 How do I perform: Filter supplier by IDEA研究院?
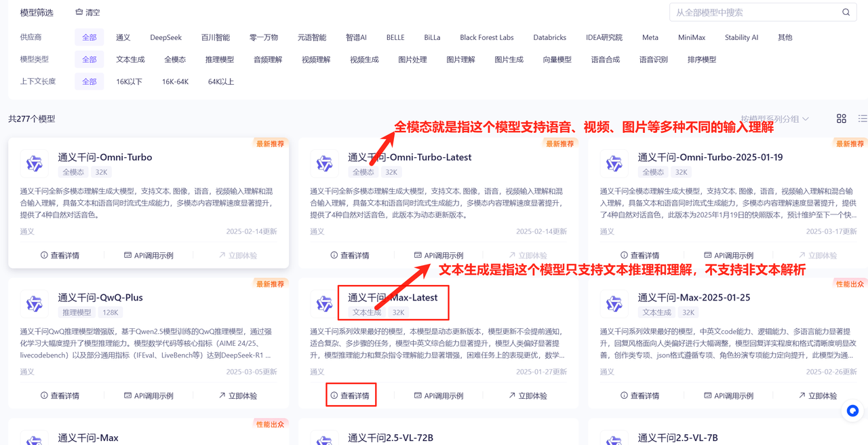[604, 37]
